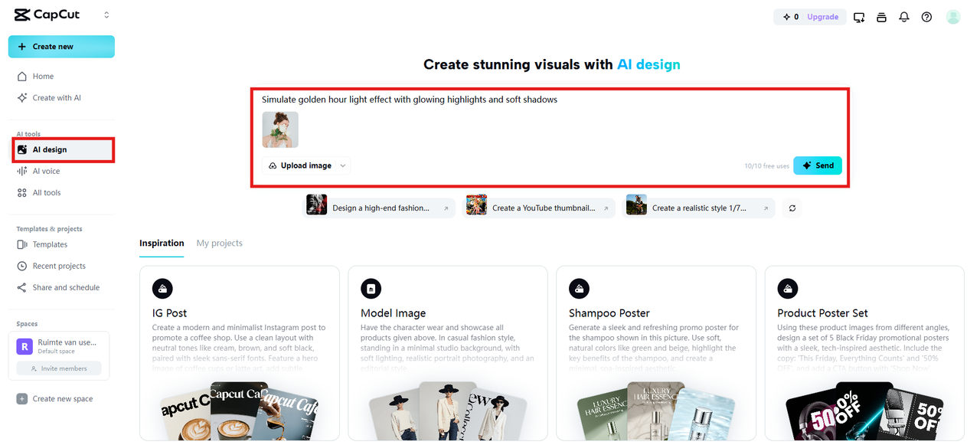Switch to the My projects tab
Viewport: 980px width, 445px height.
pos(219,244)
